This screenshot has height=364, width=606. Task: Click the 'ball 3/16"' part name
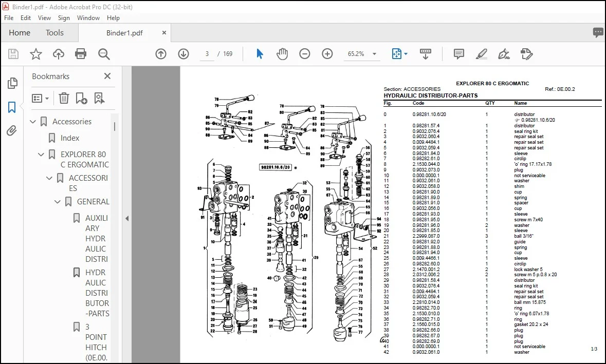point(524,236)
